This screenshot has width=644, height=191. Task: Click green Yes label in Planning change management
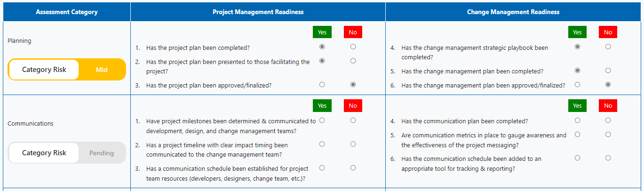577,32
